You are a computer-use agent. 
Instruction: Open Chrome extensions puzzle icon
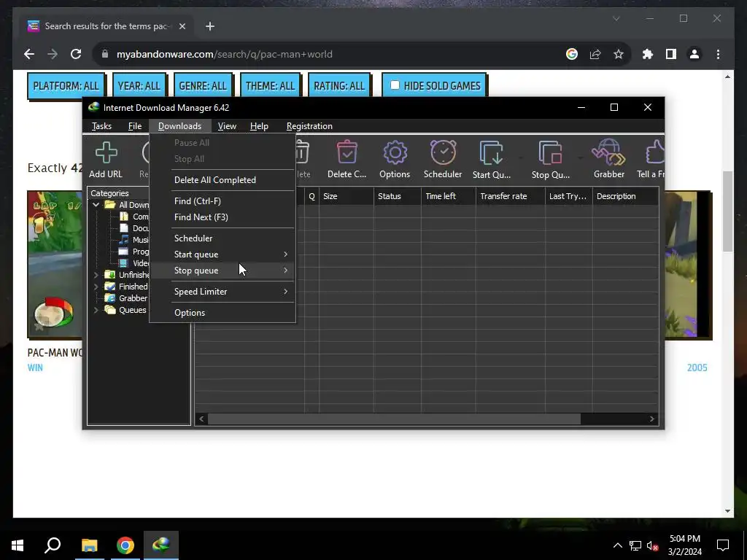pyautogui.click(x=648, y=54)
